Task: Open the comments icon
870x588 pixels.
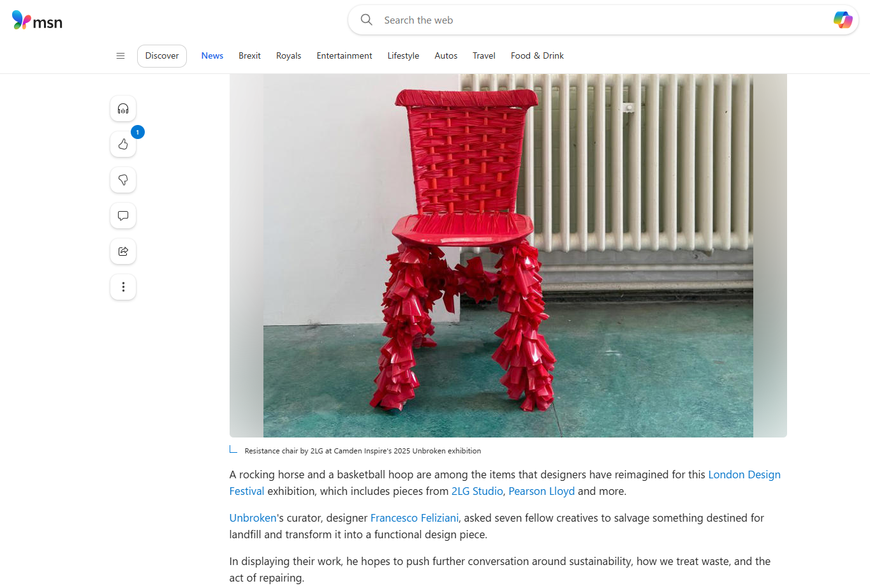Action: pos(123,216)
